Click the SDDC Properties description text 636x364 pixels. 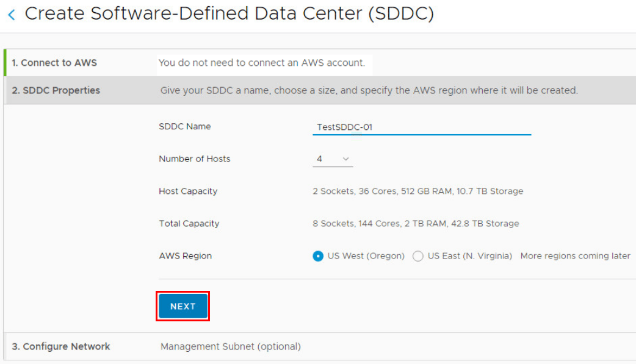pos(369,90)
